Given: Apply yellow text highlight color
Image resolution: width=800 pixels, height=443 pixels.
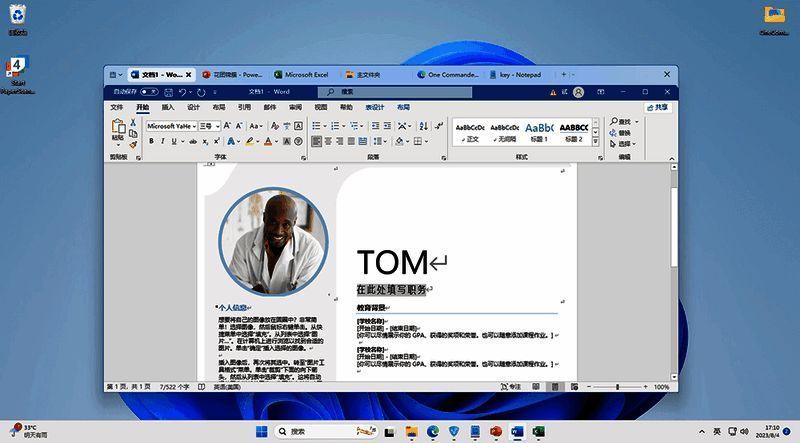Looking at the screenshot, I should [249, 141].
